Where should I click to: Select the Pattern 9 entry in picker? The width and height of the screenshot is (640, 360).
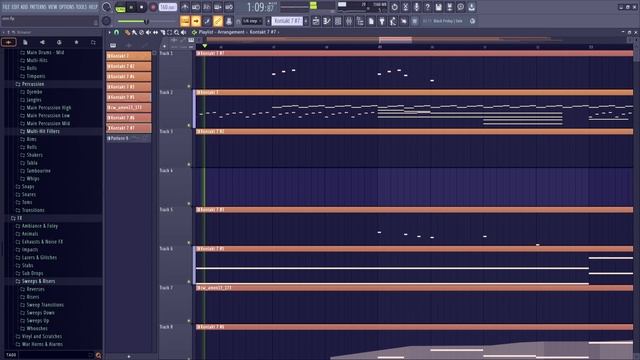129,138
